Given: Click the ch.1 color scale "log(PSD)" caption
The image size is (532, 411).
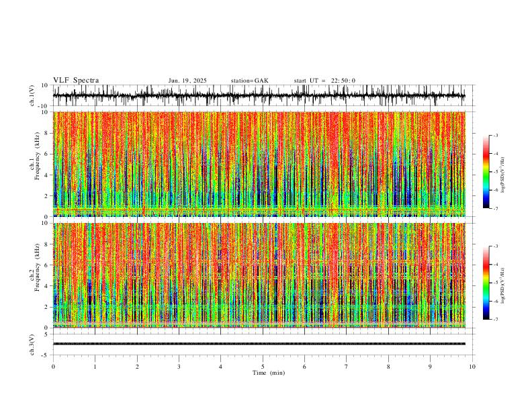Looking at the screenshot, I should [x=503, y=175].
